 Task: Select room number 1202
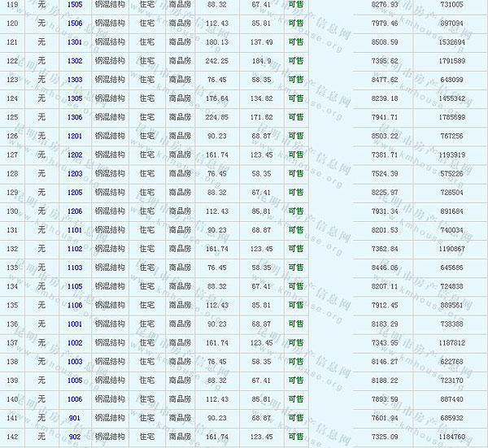coord(75,154)
